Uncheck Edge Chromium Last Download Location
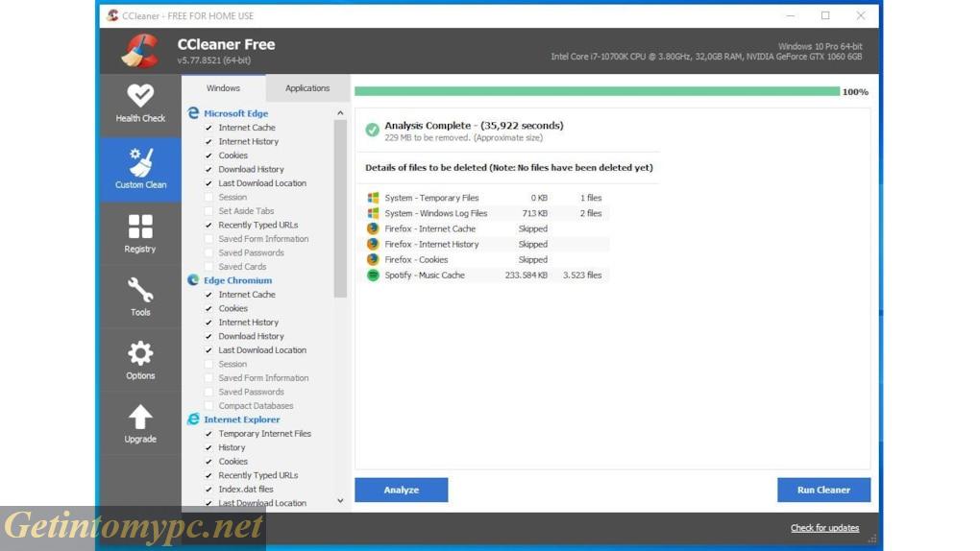 pos(208,350)
